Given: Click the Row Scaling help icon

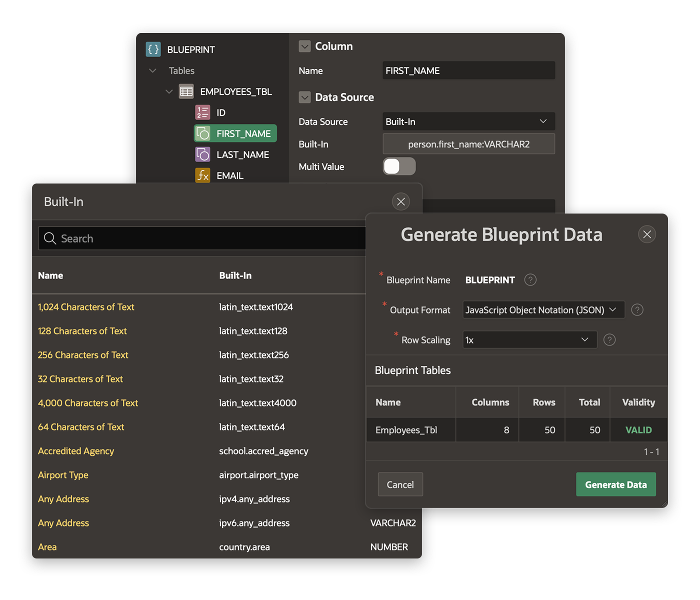Looking at the screenshot, I should point(609,339).
